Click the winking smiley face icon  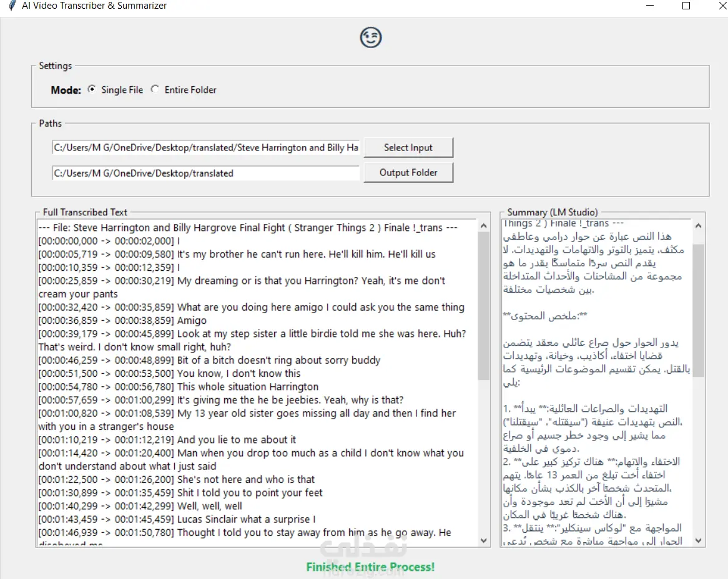(370, 37)
